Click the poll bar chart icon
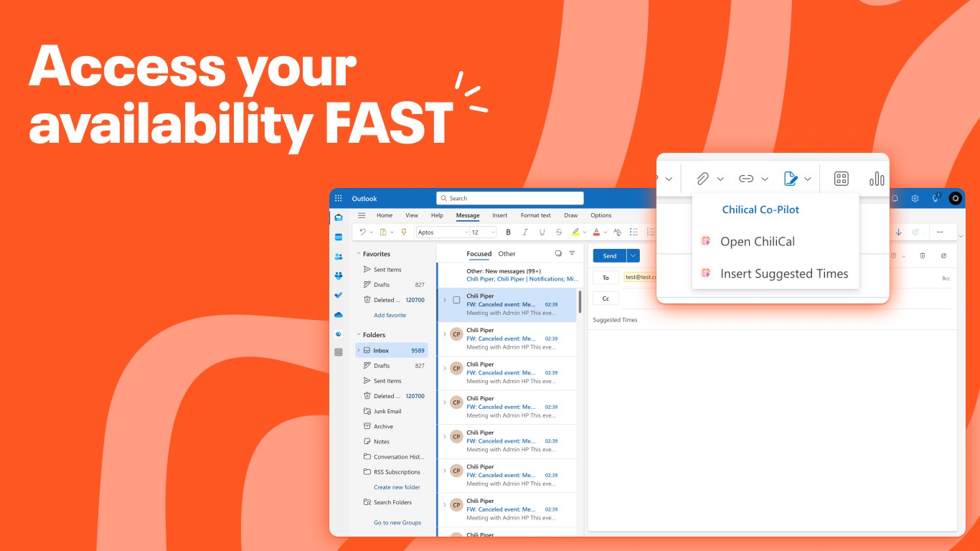Screen dimensions: 980x551 point(877,179)
